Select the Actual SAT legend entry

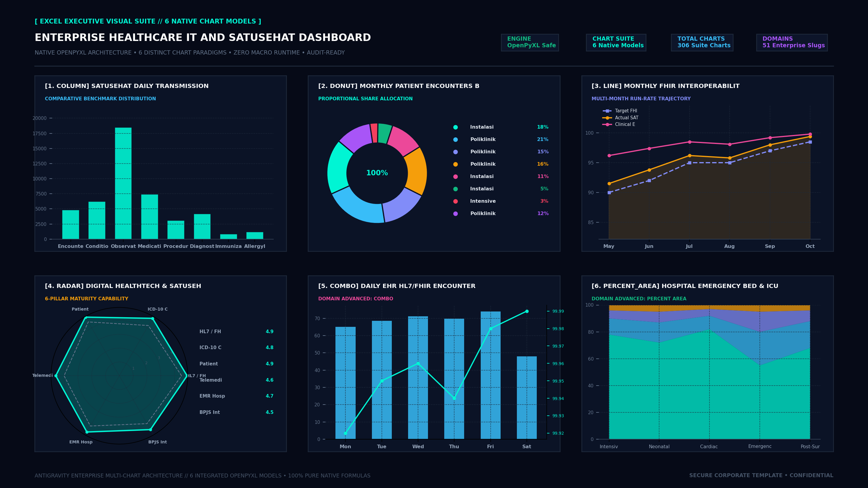[x=620, y=118]
